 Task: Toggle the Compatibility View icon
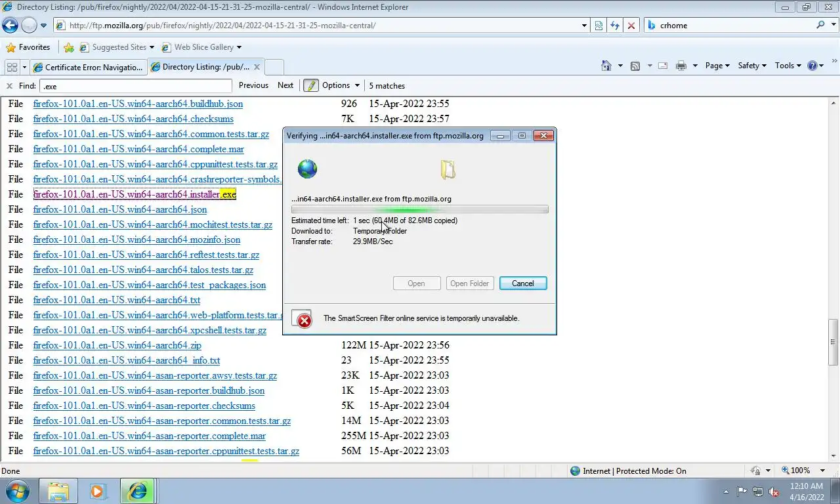coord(598,26)
